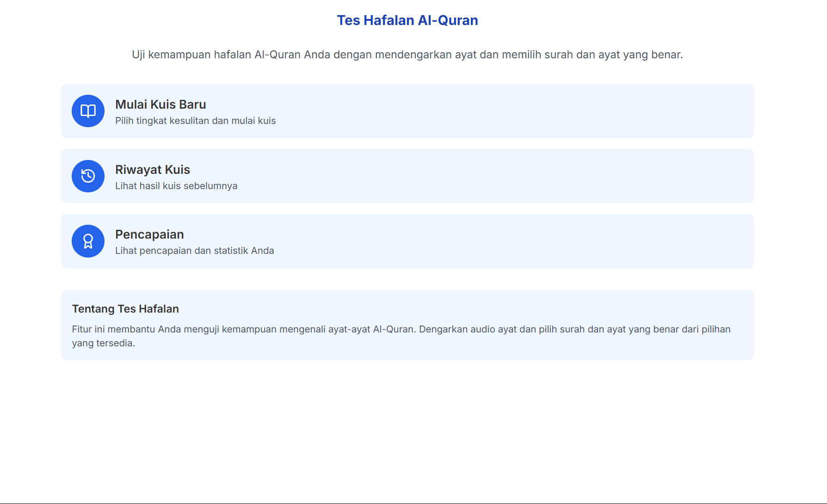Click 'Pilih tingkat kesulitan dan mulai kuis' text
Viewport: 827px width, 504px height.
(195, 121)
